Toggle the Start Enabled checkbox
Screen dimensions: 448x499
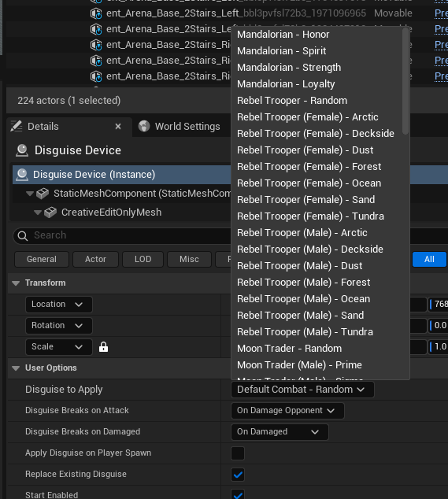coord(238,495)
